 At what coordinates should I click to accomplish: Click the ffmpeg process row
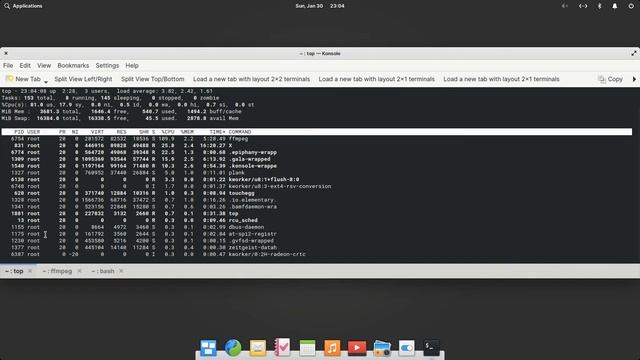[317, 139]
